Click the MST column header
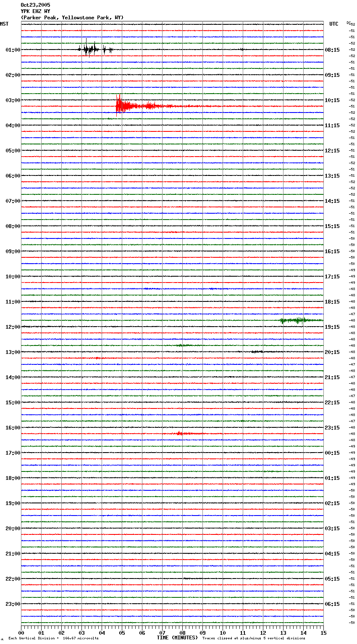Viewport: 357px width, 644px height. [4, 24]
